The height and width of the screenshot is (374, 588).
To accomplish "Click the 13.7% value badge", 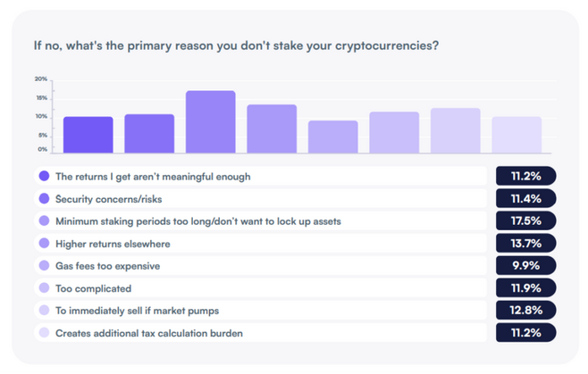I will [525, 243].
